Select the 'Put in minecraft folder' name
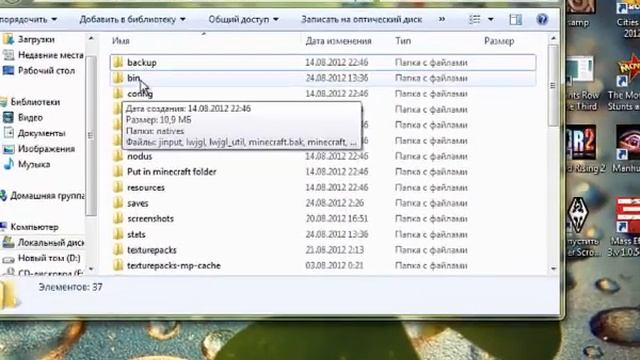Image resolution: width=640 pixels, height=360 pixels. click(x=171, y=172)
